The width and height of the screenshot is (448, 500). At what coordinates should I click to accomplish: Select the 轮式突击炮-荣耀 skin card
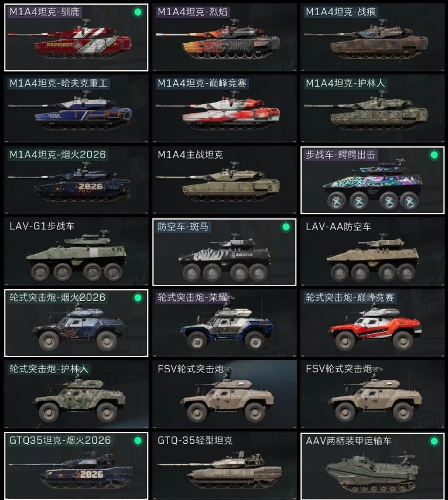pos(224,323)
